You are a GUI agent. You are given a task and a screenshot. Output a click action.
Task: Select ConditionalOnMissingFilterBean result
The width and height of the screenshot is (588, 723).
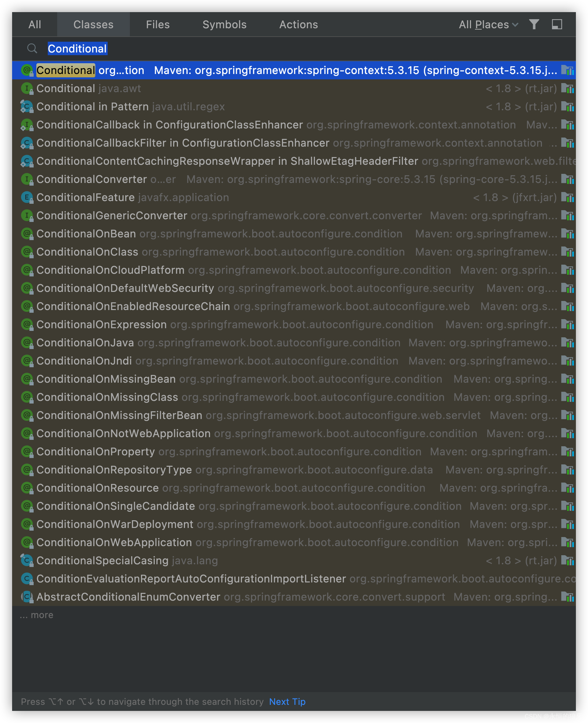point(294,415)
